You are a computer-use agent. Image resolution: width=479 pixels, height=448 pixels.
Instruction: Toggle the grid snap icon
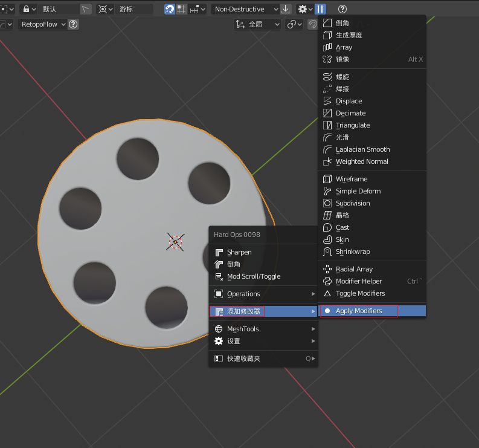point(181,9)
